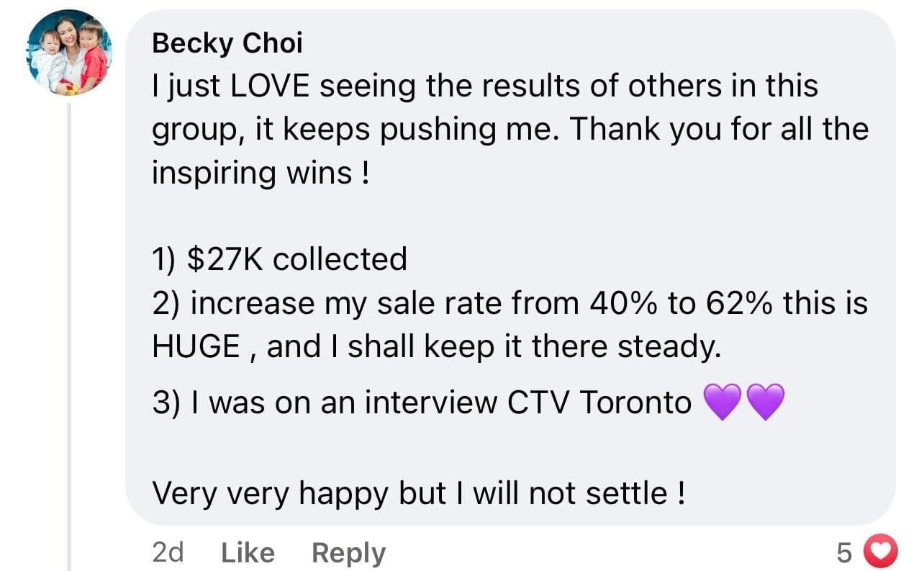Click the word 'HUGE' in the comment

[x=196, y=347]
